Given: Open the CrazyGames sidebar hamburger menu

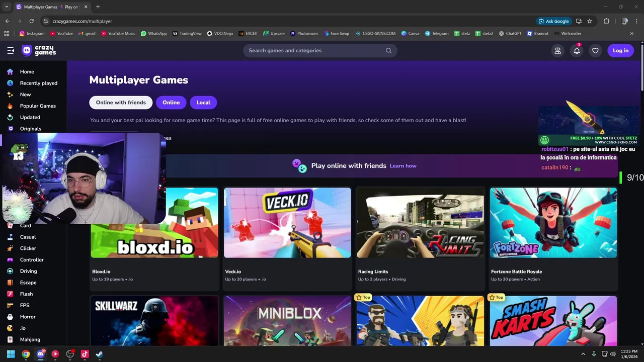Looking at the screenshot, I should tap(11, 50).
